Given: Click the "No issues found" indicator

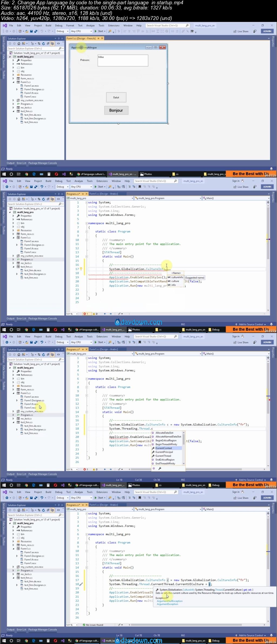Looking at the screenshot, I should click(x=93, y=625).
